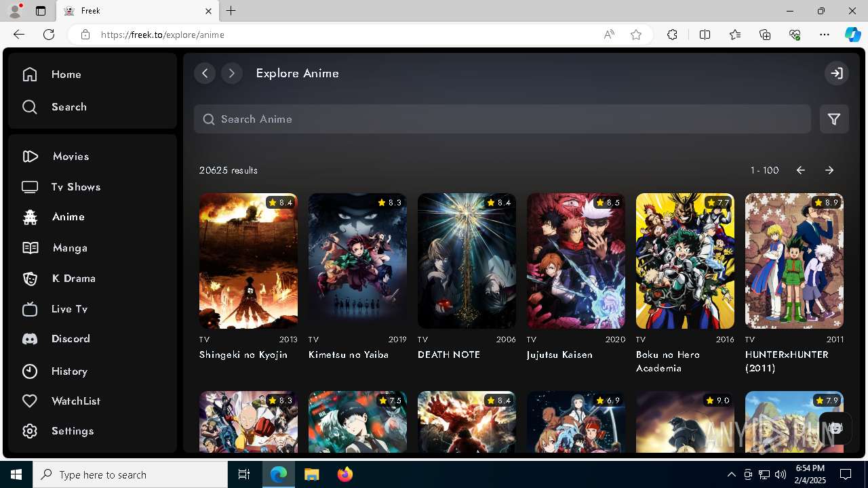
Task: Open the Tv Shows section label
Action: pos(76,187)
